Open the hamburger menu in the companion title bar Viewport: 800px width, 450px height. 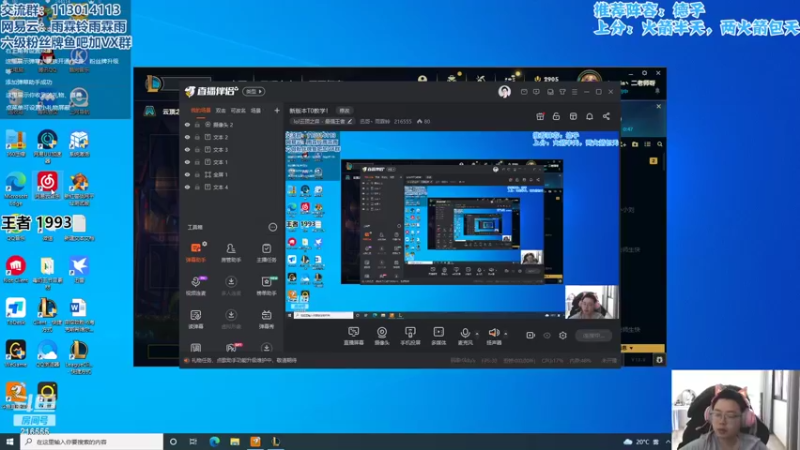point(574,92)
